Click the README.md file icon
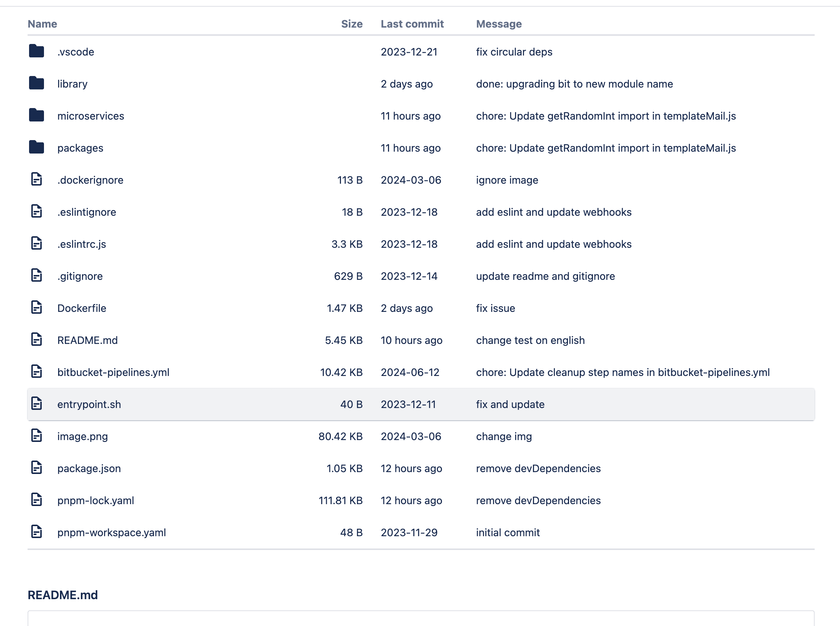Image resolution: width=840 pixels, height=626 pixels. (36, 340)
